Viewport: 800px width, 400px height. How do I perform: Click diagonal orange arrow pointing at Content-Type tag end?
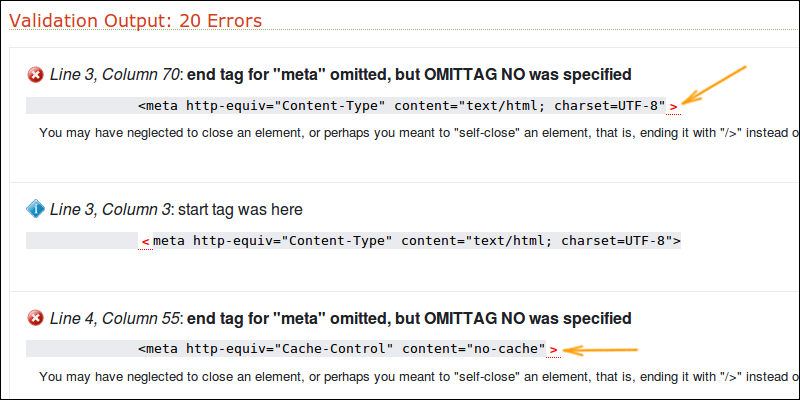(x=714, y=85)
